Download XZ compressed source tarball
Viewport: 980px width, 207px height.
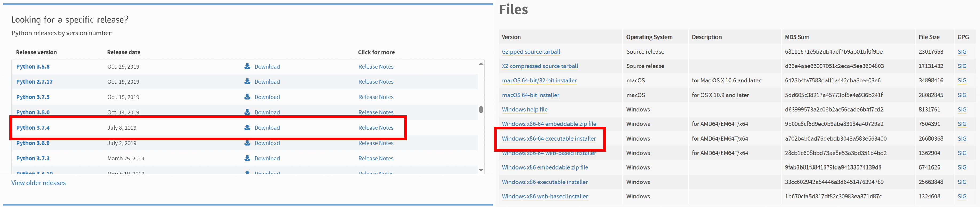[539, 66]
